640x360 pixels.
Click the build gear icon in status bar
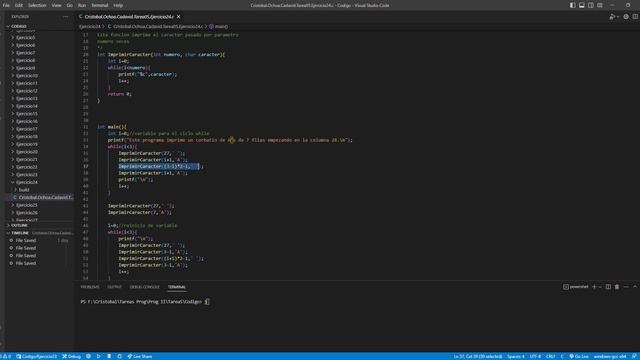pos(88,356)
